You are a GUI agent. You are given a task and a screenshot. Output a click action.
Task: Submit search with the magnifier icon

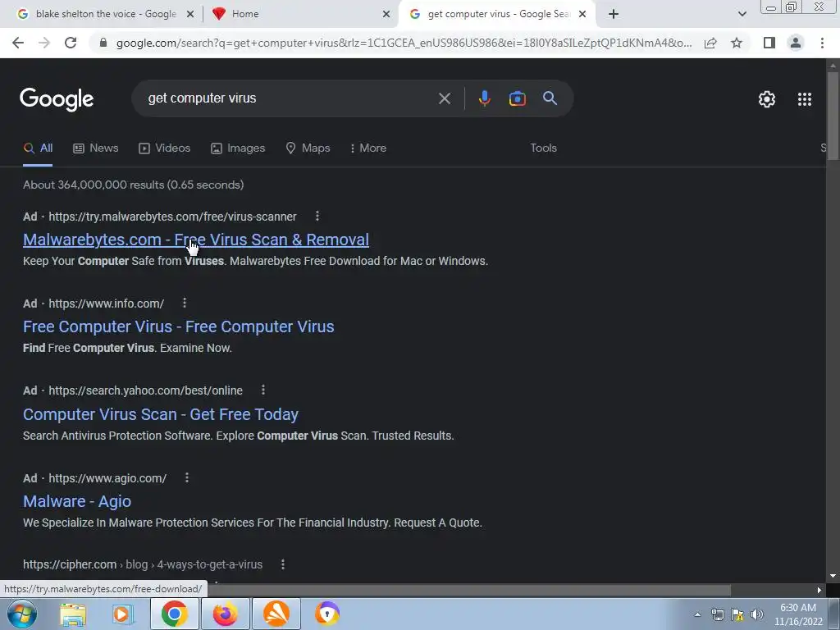(550, 98)
